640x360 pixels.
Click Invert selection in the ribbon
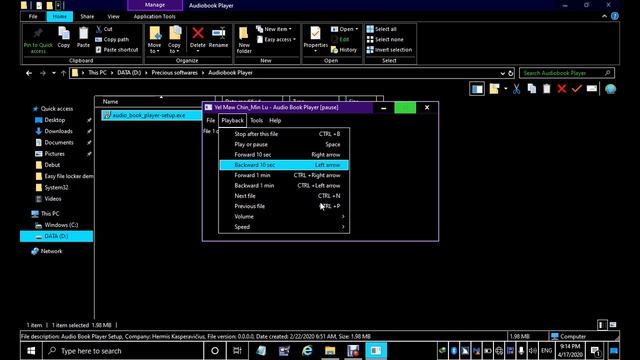(389, 50)
